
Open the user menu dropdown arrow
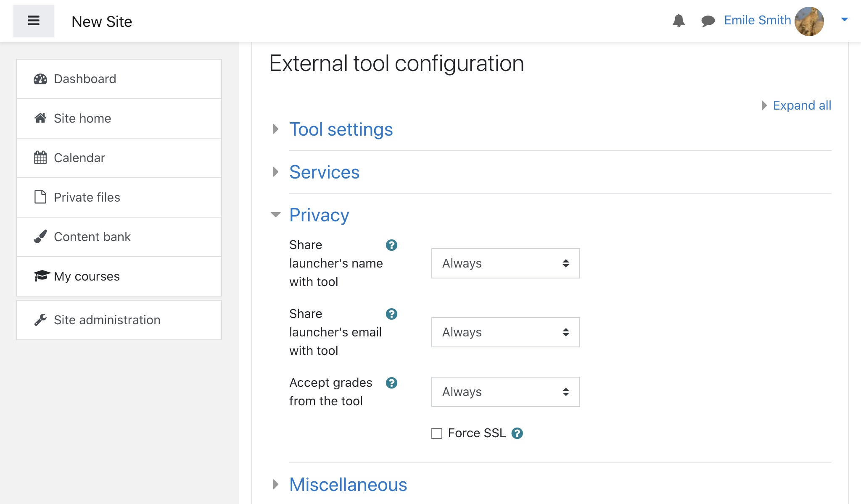point(844,19)
